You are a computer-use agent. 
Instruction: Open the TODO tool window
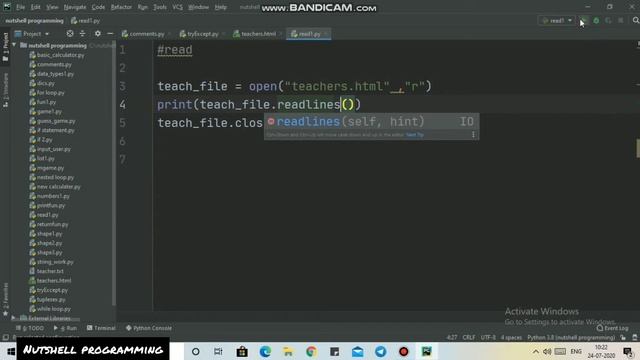tap(30, 328)
